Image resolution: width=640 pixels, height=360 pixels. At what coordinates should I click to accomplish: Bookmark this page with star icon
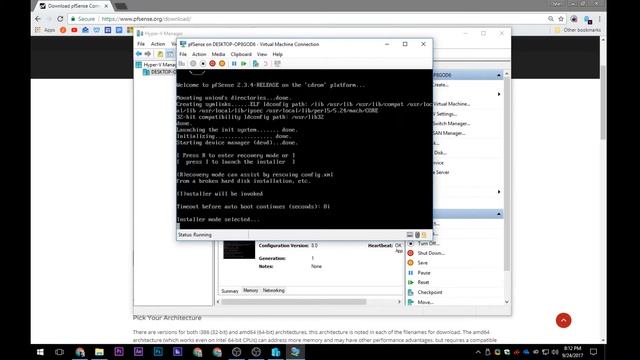561,19
